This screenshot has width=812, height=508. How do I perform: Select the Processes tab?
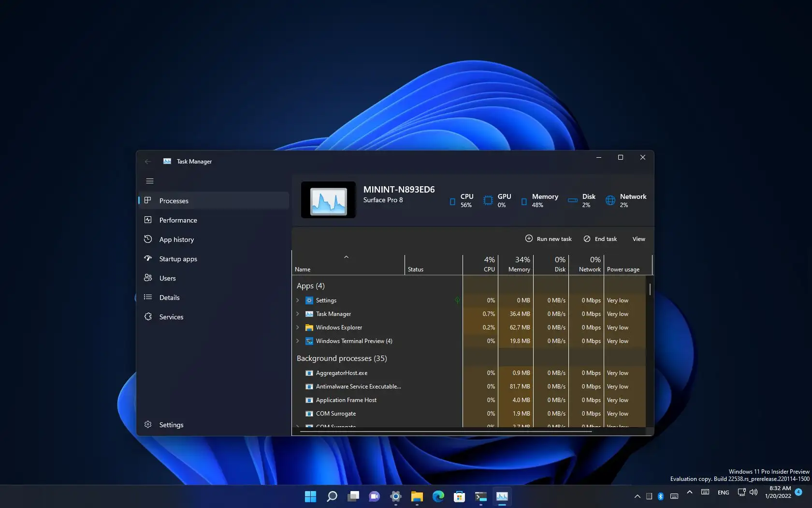point(174,200)
